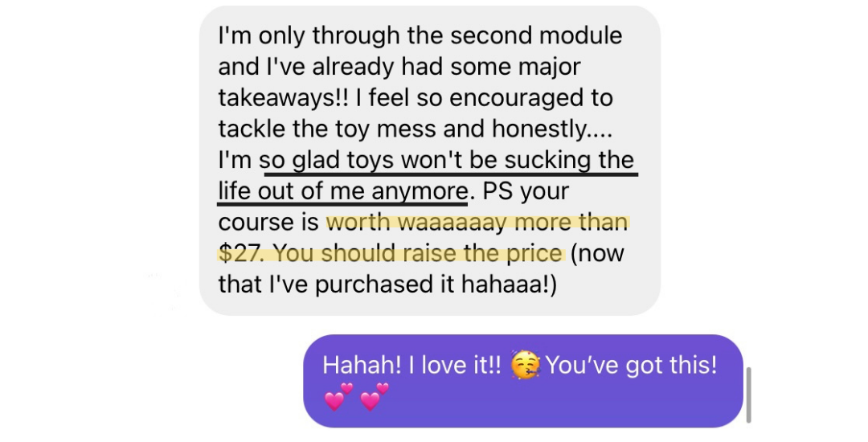Click the "tackle the toy mess and honestly...." line
Image resolution: width=868 pixels, height=442 pixels.
(416, 129)
